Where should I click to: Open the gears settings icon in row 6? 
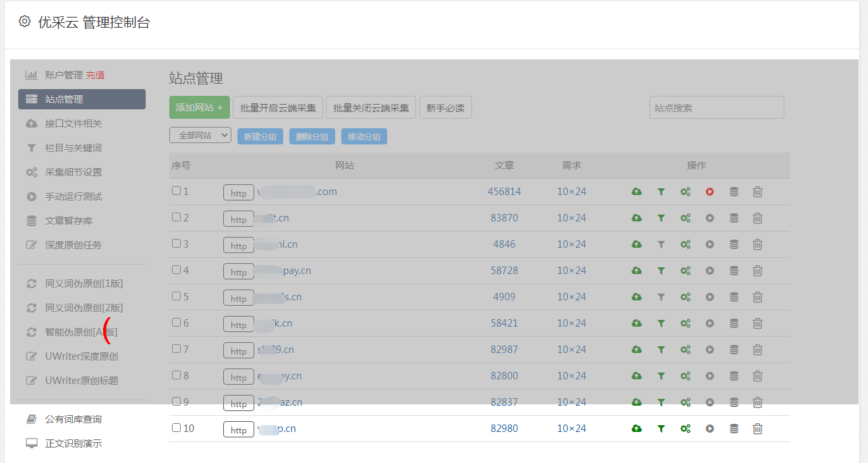click(x=685, y=323)
